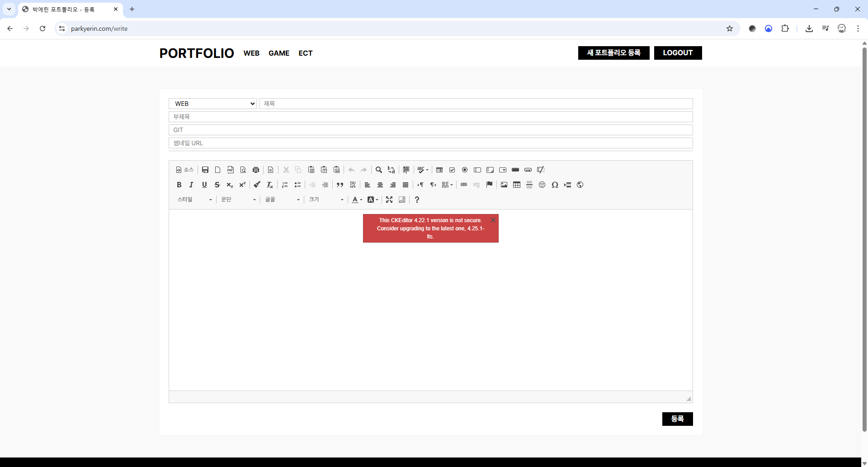The height and width of the screenshot is (467, 868).
Task: Insert a table via toolbar icon
Action: (517, 185)
